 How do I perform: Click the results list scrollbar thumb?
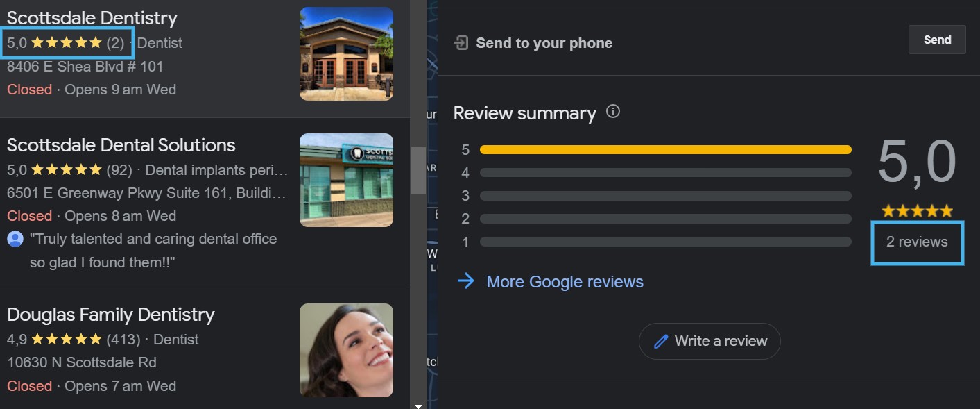tap(418, 171)
